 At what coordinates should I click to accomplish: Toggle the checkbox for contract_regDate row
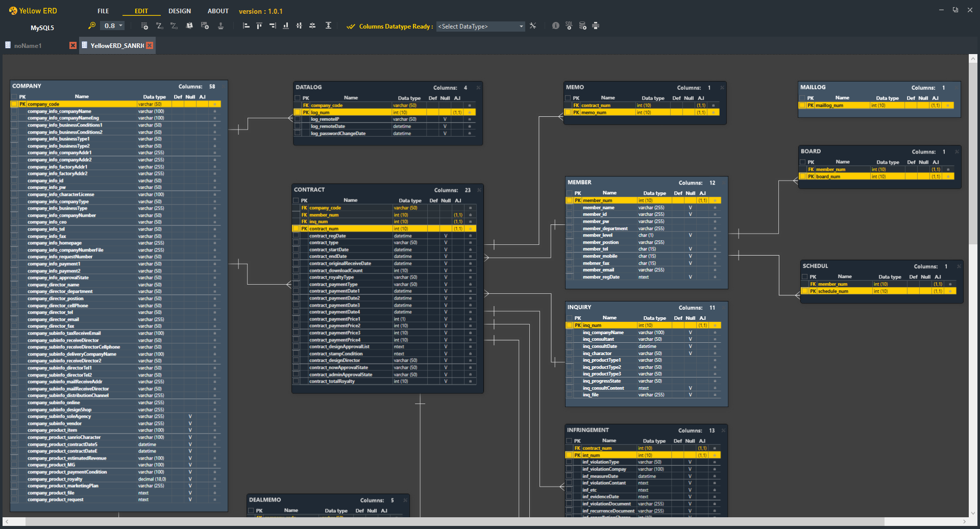click(x=296, y=236)
